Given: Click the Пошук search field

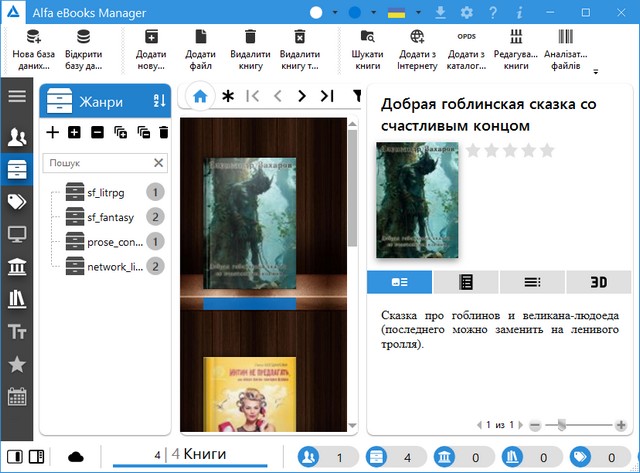Looking at the screenshot, I should tap(97, 163).
